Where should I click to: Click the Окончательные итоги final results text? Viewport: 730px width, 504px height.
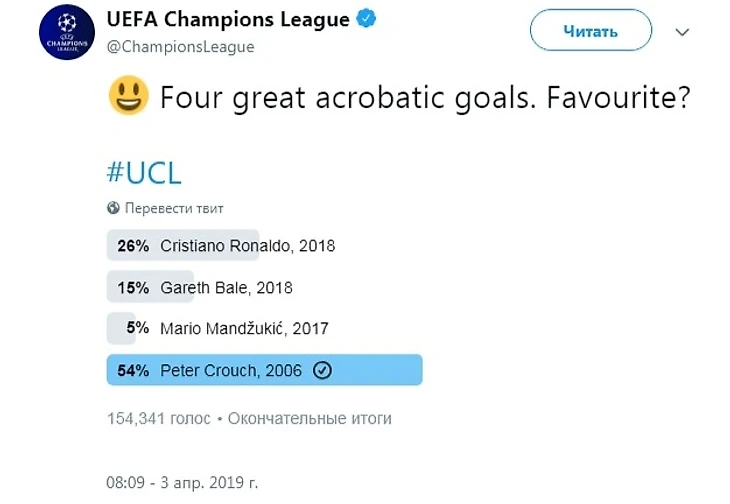[x=310, y=418]
